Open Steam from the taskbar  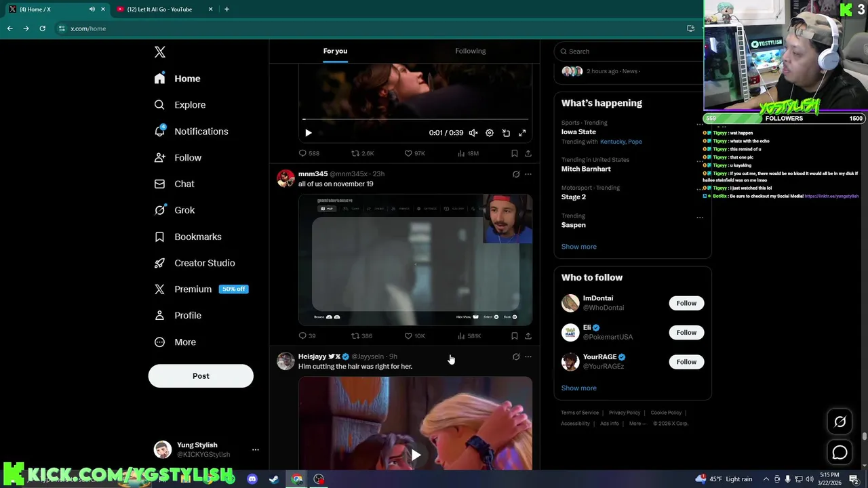point(274,479)
